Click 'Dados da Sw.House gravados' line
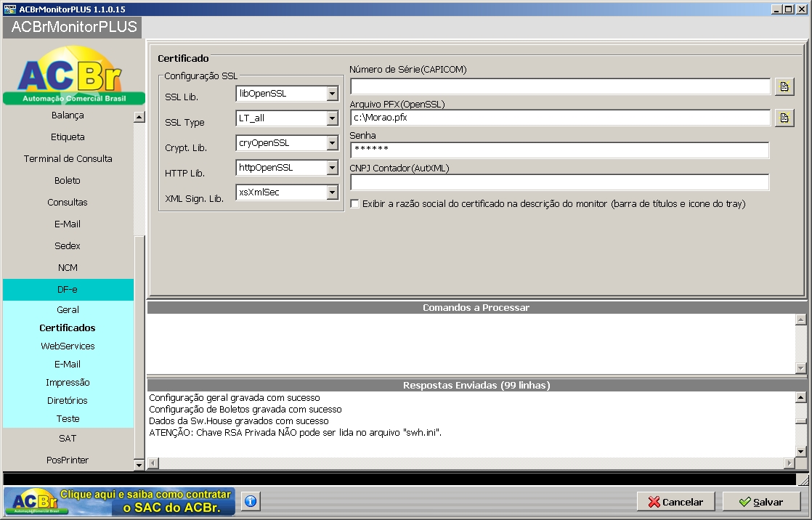This screenshot has height=520, width=812. 239,421
